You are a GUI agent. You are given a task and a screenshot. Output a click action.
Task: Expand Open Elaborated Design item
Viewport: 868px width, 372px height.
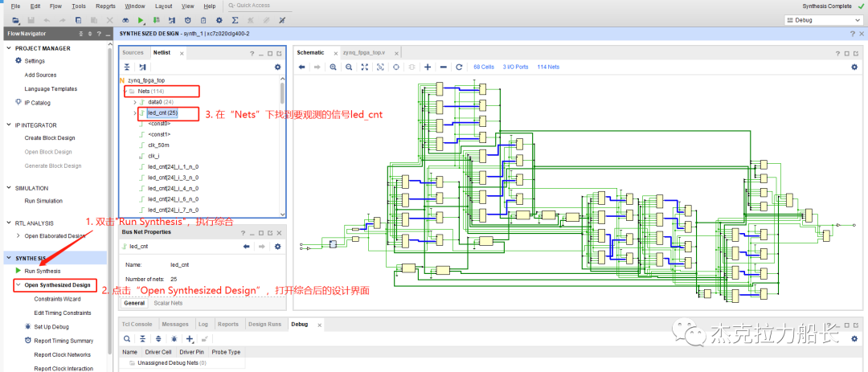[18, 235]
